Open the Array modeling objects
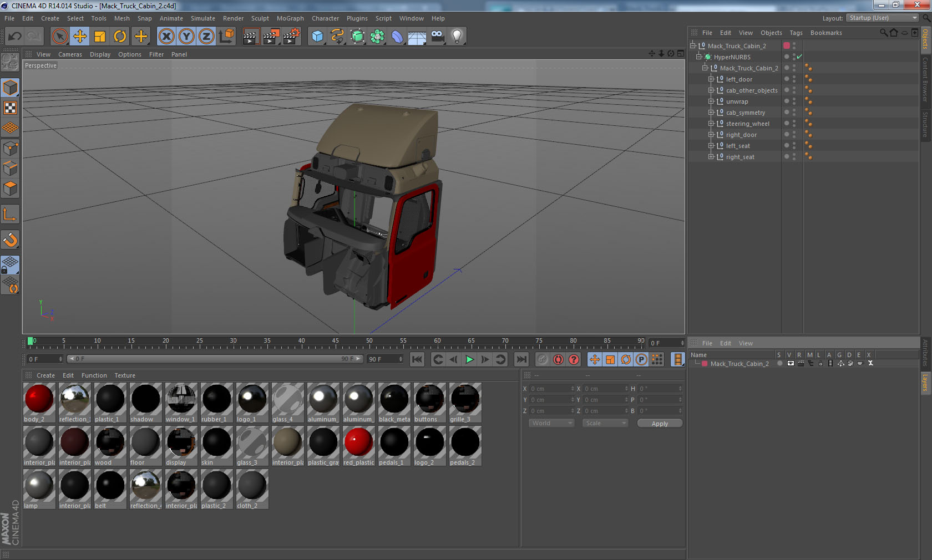This screenshot has height=560, width=932. 377,37
